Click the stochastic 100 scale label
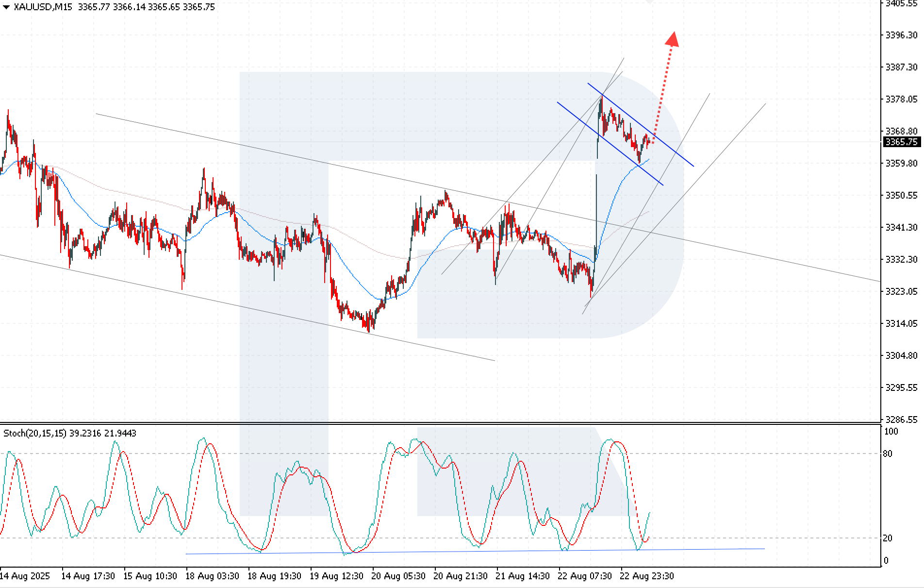The image size is (924, 588). 891,432
